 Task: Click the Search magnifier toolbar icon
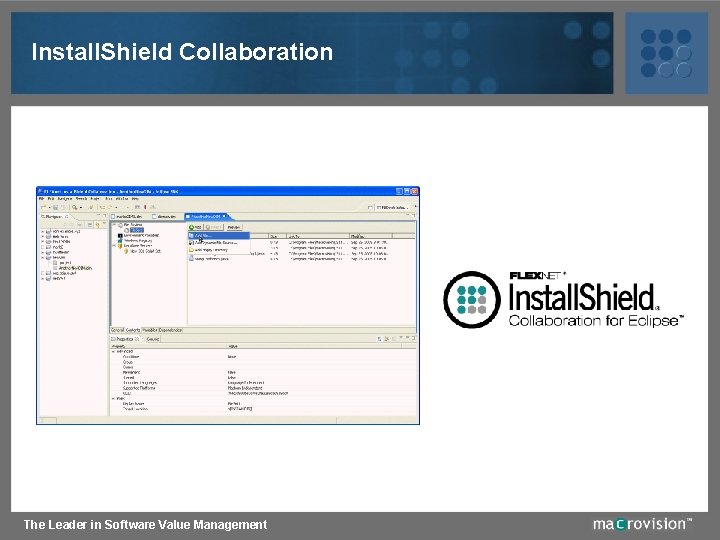point(74,208)
